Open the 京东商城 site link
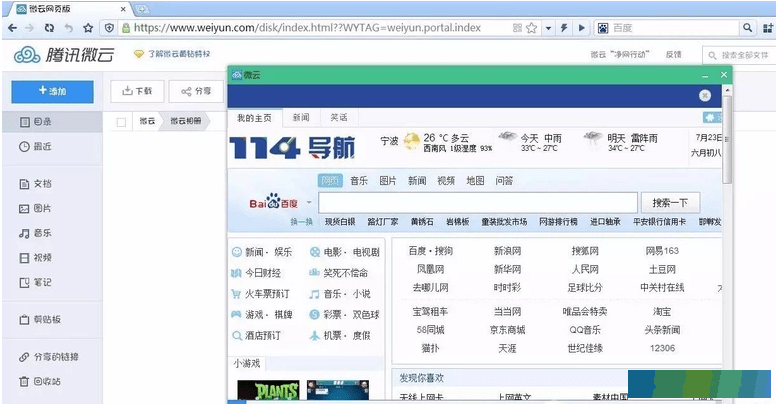 point(507,330)
